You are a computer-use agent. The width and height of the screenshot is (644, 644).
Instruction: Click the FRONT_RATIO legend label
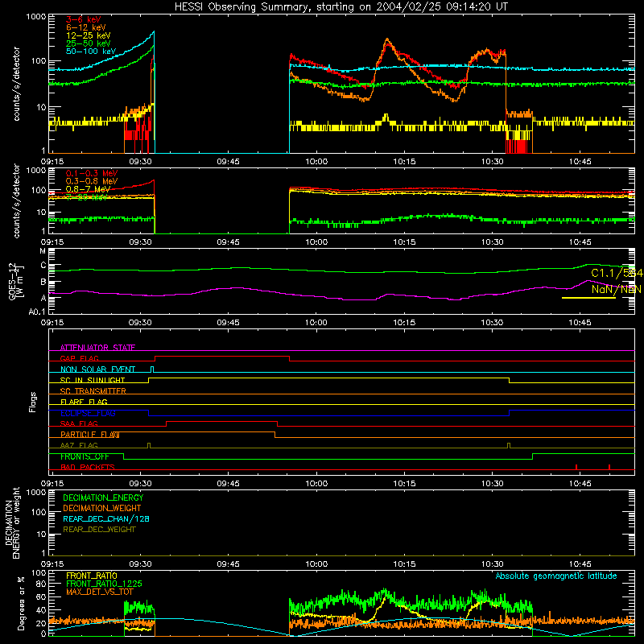[x=92, y=576]
